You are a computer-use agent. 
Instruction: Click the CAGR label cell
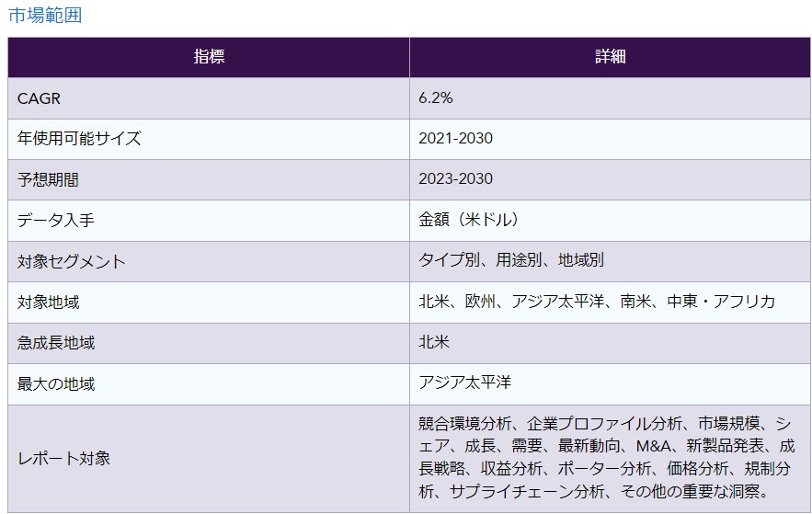(209, 98)
